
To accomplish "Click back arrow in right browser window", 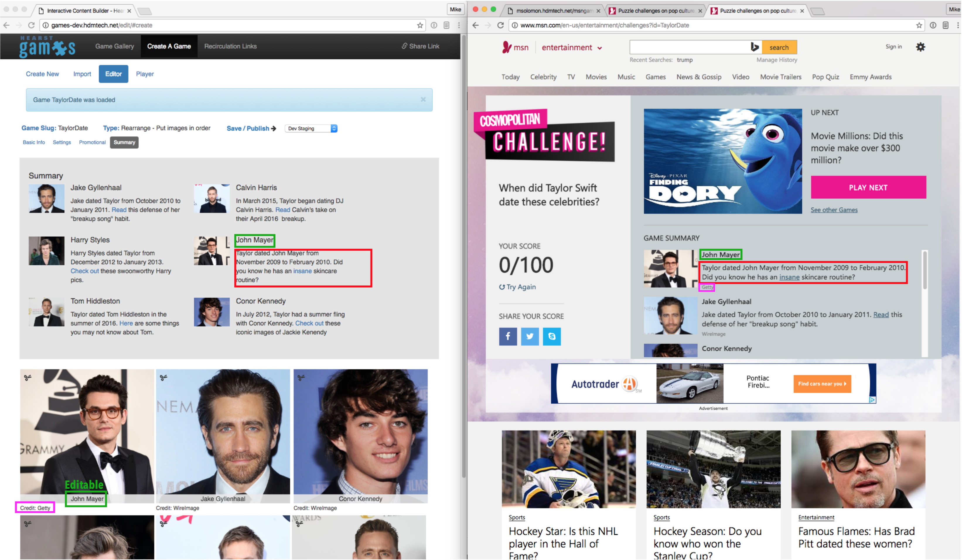I will coord(475,25).
